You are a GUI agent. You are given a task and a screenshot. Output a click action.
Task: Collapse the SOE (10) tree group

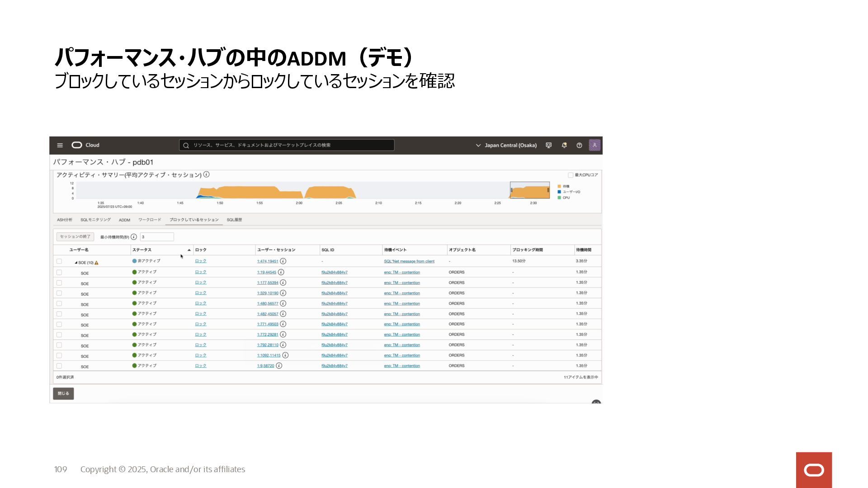point(76,263)
